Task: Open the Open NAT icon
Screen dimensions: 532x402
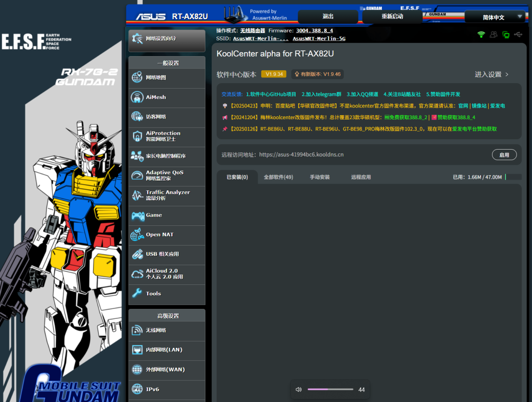Action: coord(137,235)
